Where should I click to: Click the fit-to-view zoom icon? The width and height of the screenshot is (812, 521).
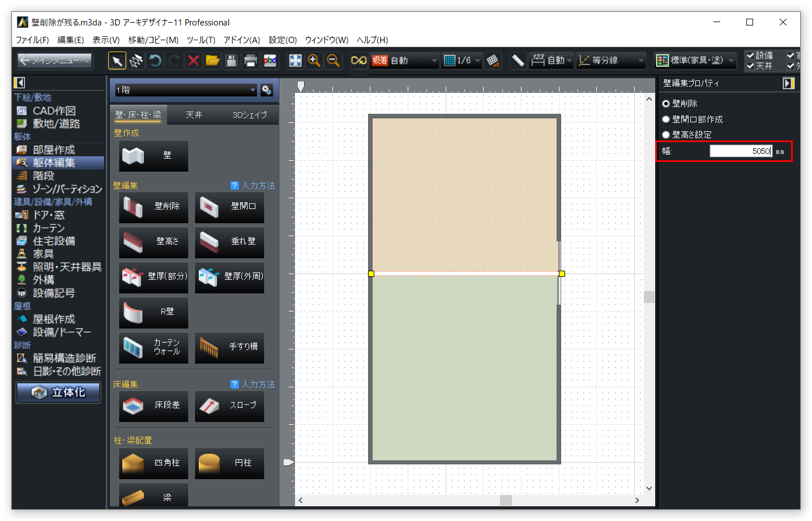(x=295, y=61)
